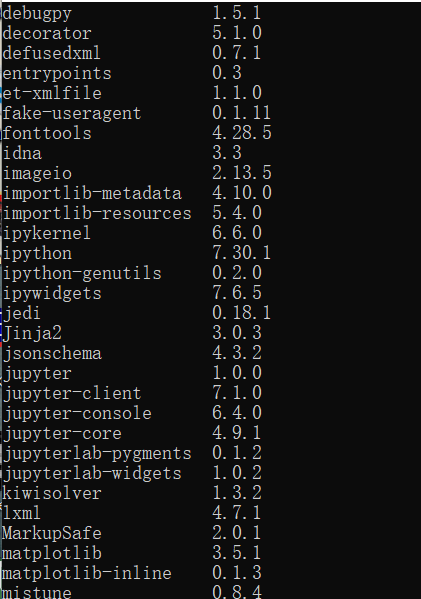
Task: Click the jsonschema package name
Action: coord(52,353)
